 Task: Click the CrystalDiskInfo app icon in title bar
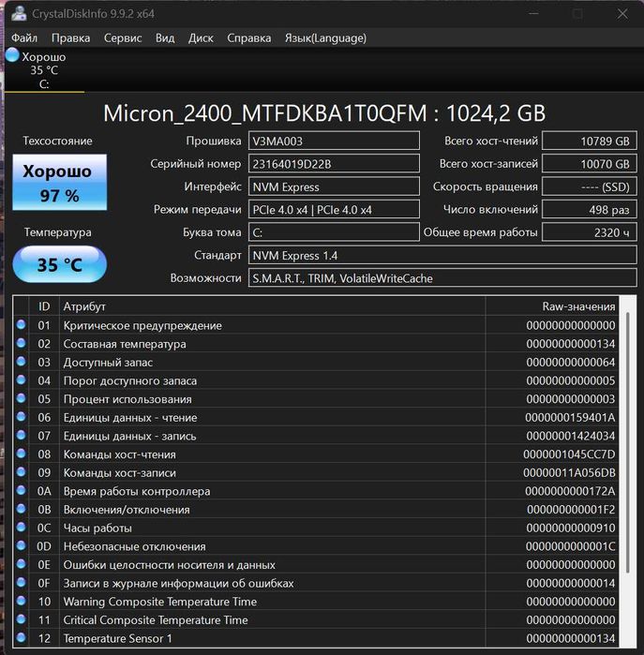click(19, 14)
